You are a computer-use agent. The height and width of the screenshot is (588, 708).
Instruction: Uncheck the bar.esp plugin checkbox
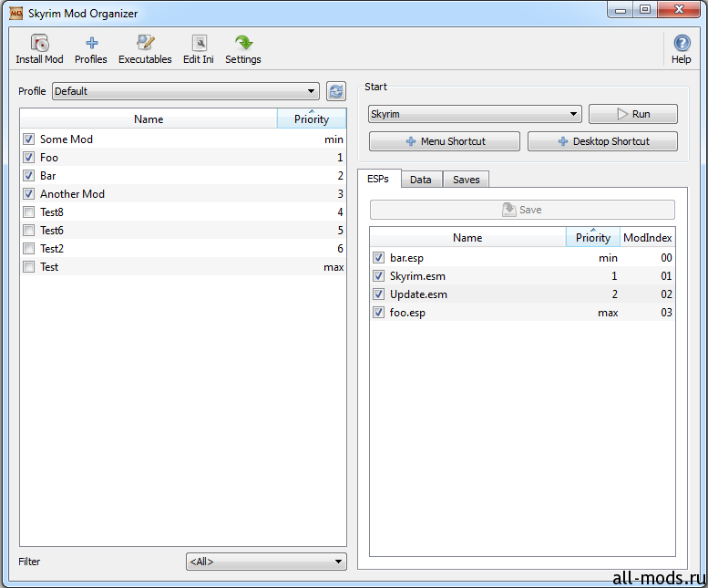click(x=378, y=258)
